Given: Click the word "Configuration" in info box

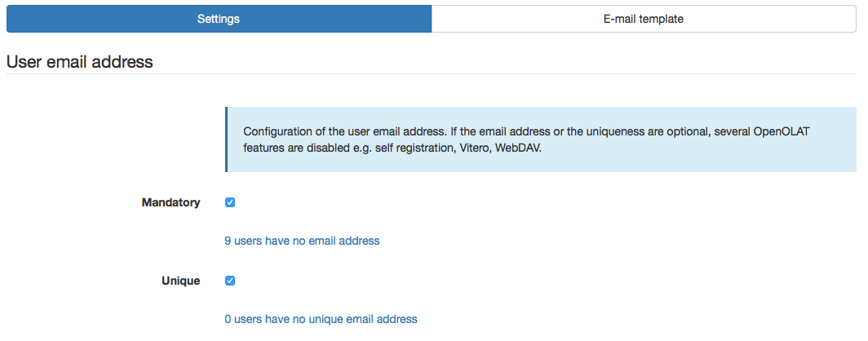Looking at the screenshot, I should coord(278,131).
